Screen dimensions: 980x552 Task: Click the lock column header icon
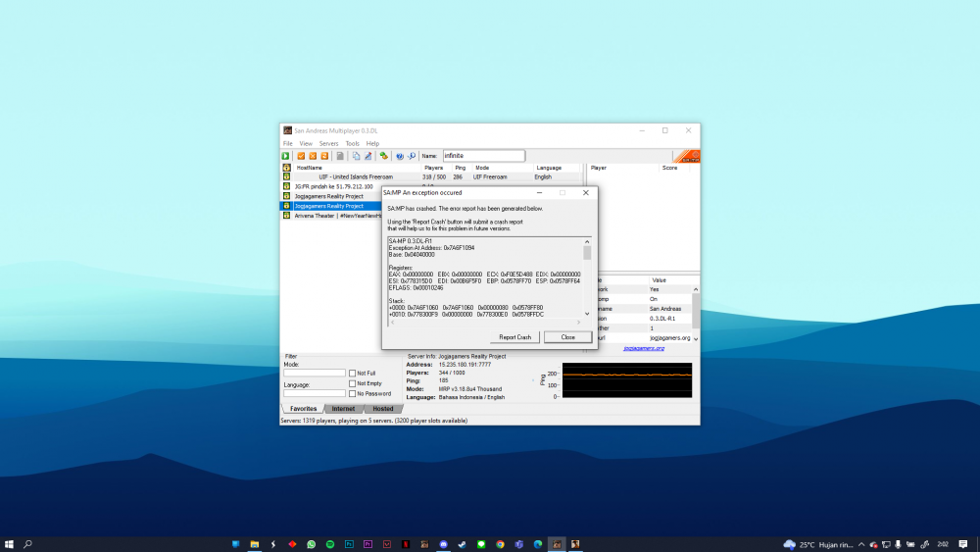click(x=287, y=168)
